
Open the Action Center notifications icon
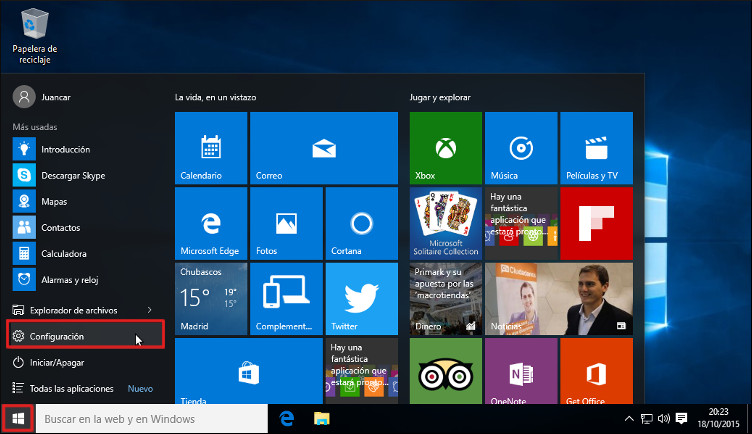(682, 419)
